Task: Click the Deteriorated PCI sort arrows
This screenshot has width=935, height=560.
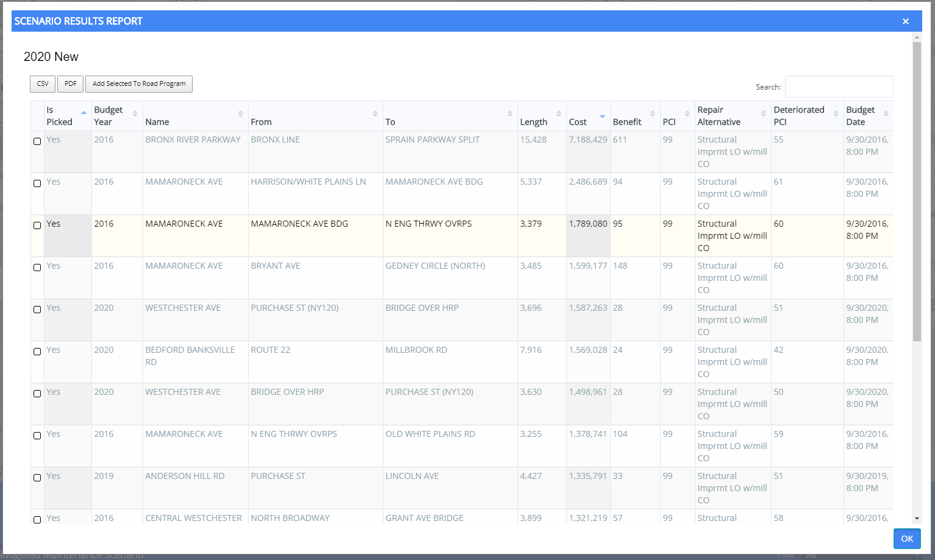Action: coord(836,114)
